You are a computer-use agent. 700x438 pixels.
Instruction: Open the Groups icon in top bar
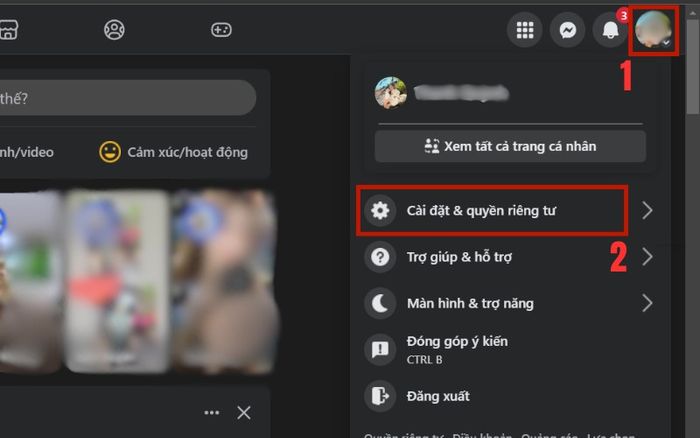pyautogui.click(x=115, y=30)
